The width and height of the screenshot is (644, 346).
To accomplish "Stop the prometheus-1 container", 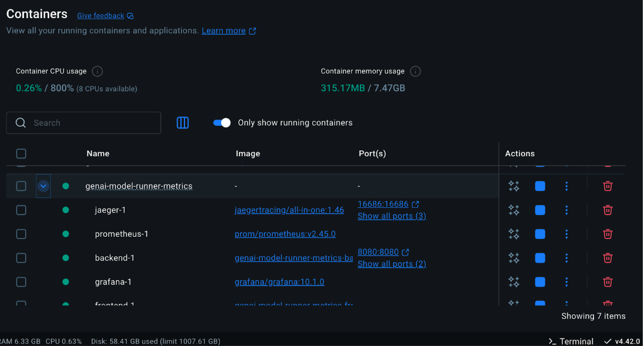I will point(540,234).
